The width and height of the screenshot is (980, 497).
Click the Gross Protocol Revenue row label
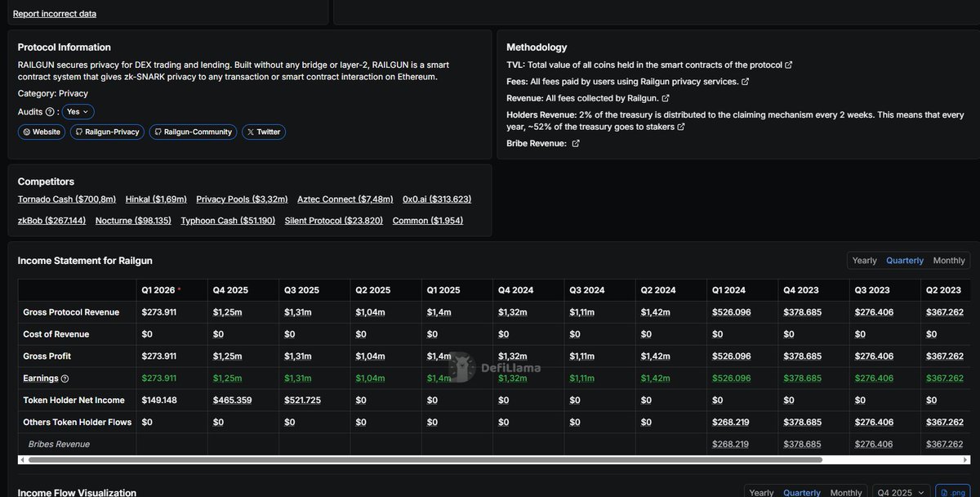point(72,312)
